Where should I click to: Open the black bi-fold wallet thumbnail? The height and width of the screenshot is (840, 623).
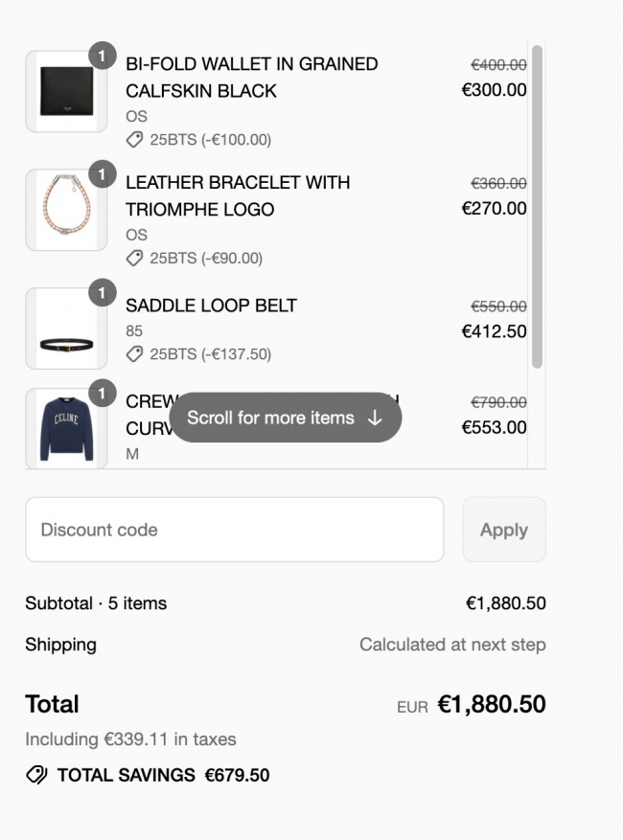tap(66, 92)
